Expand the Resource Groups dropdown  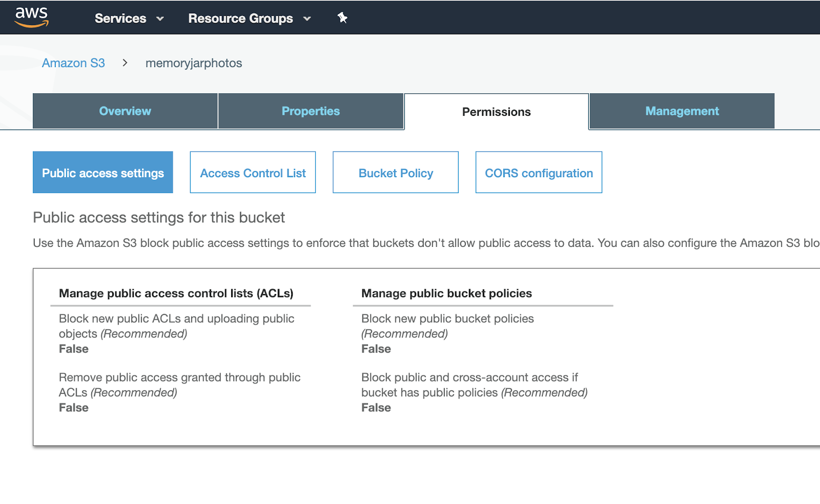coord(250,18)
